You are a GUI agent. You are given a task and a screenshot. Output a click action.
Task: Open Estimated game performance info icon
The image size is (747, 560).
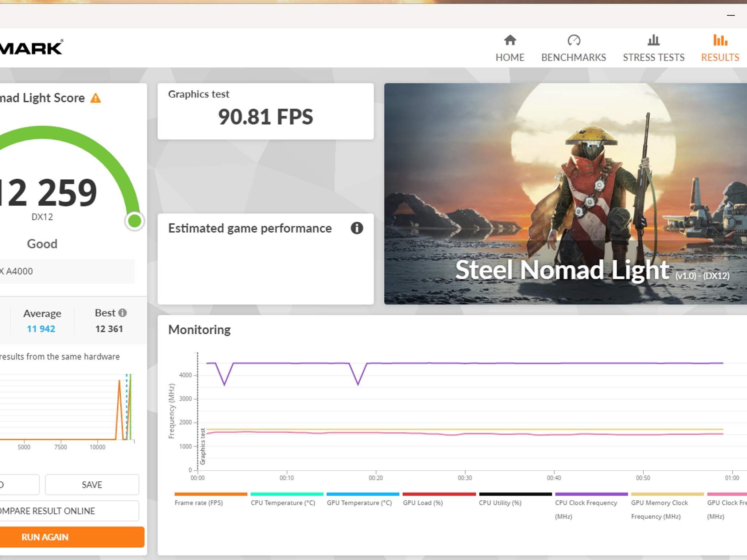coord(357,228)
